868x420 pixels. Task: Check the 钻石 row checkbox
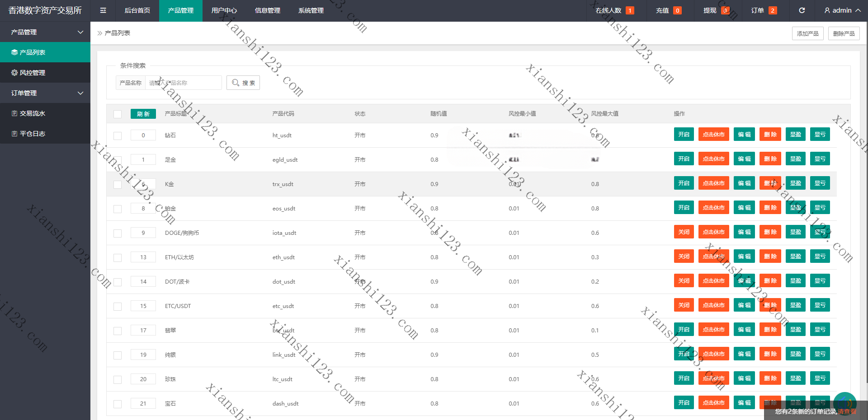point(118,135)
